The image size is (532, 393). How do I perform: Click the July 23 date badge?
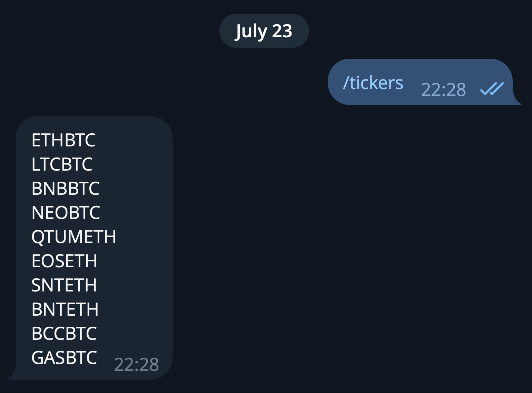coord(264,31)
